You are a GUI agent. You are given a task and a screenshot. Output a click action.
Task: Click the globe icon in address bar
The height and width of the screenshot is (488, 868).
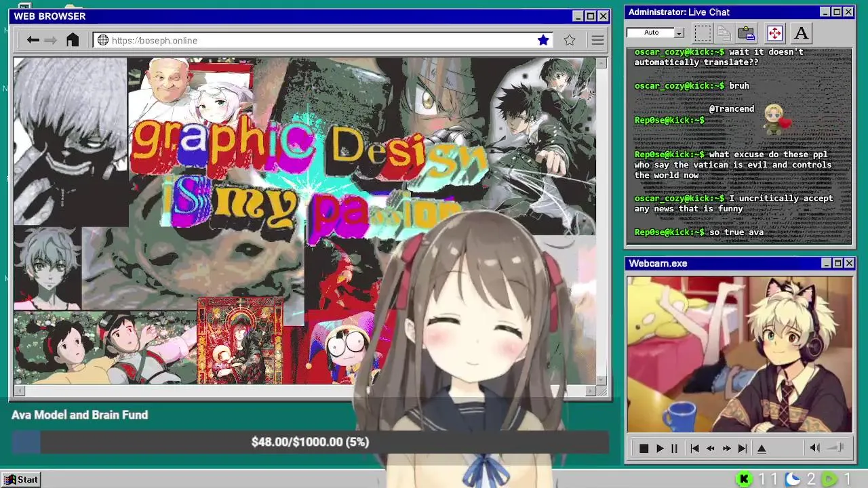pos(103,41)
